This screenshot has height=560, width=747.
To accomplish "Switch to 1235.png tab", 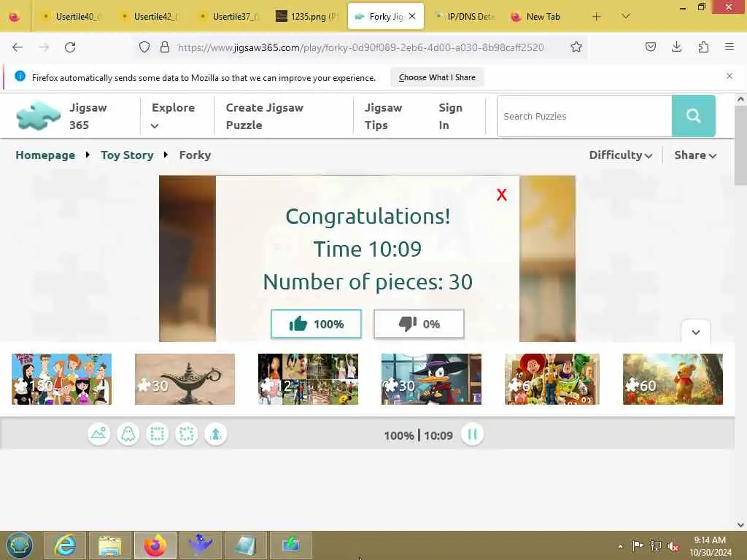I will point(307,17).
